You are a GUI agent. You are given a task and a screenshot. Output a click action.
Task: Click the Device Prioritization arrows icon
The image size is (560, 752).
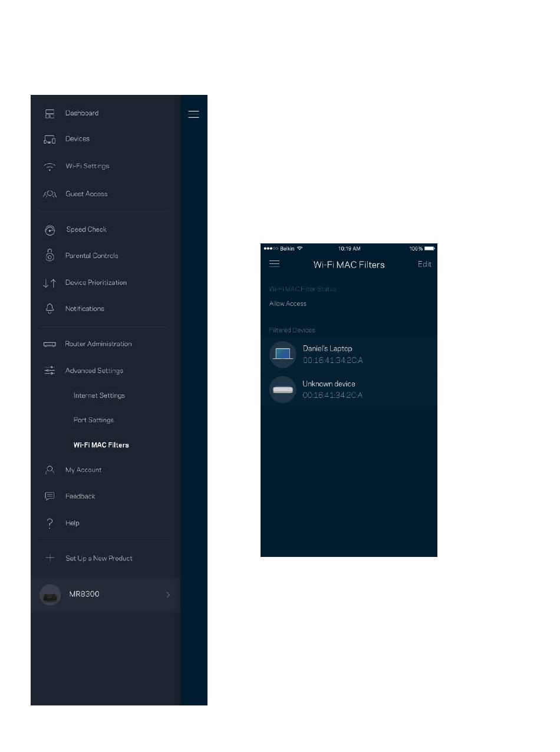50,283
